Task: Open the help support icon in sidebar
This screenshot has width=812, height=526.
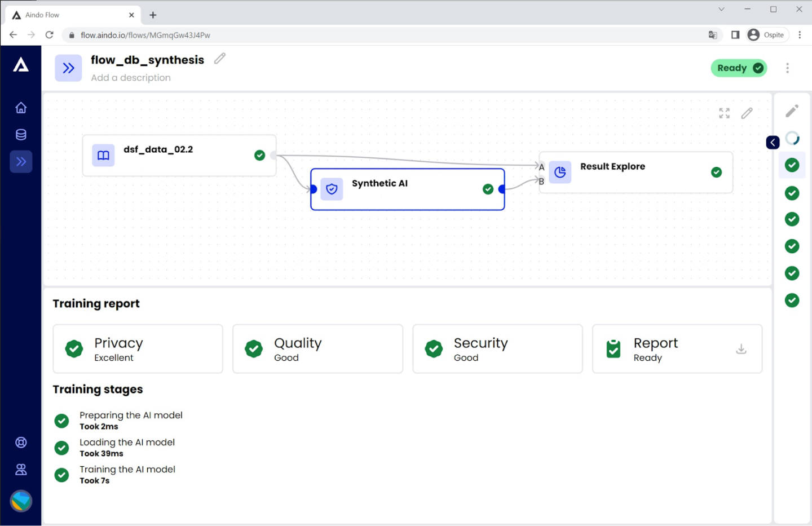Action: [x=21, y=443]
